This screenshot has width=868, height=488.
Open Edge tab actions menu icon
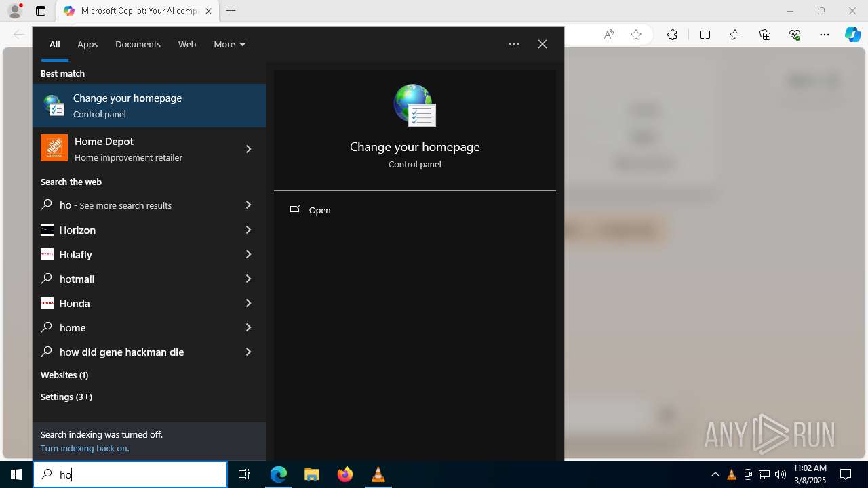[41, 11]
